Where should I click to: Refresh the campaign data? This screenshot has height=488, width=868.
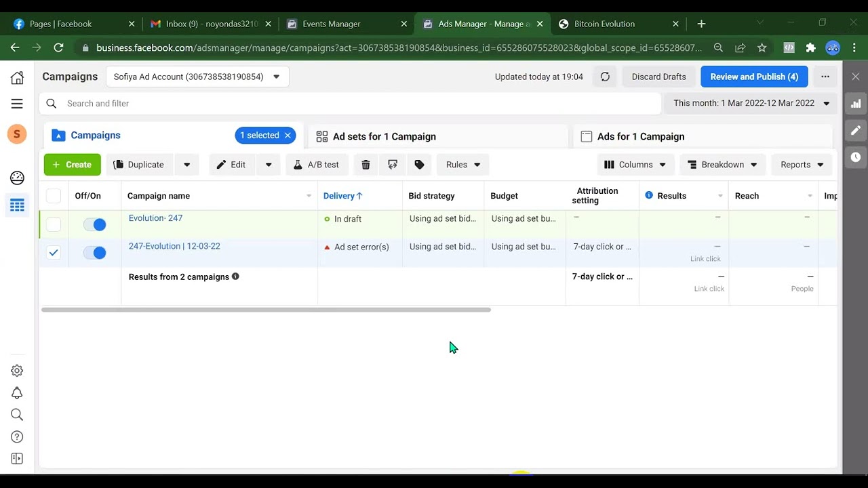[x=605, y=77]
